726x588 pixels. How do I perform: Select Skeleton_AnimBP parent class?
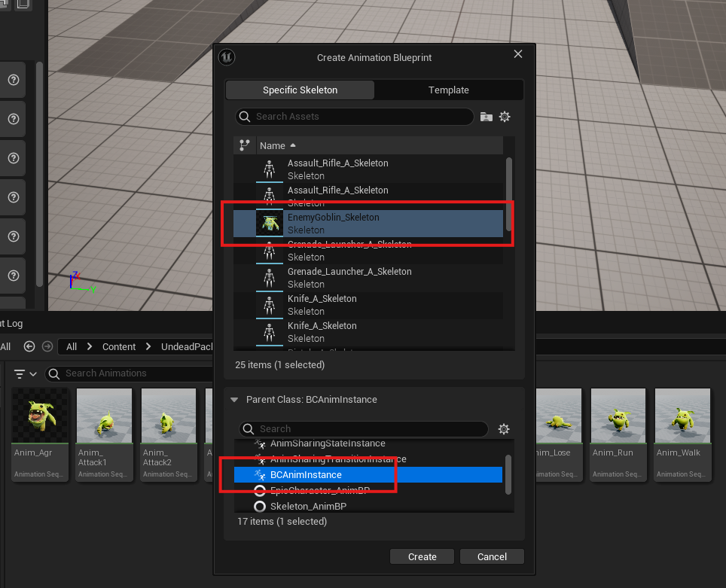click(x=368, y=506)
